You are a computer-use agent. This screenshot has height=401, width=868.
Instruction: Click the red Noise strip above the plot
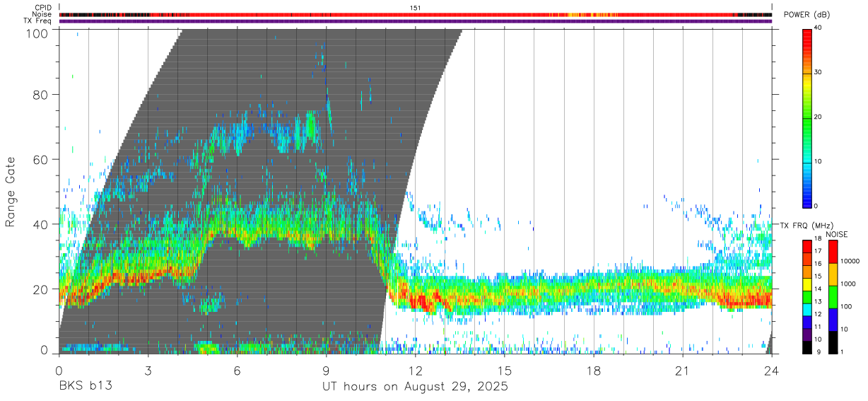[x=416, y=14]
